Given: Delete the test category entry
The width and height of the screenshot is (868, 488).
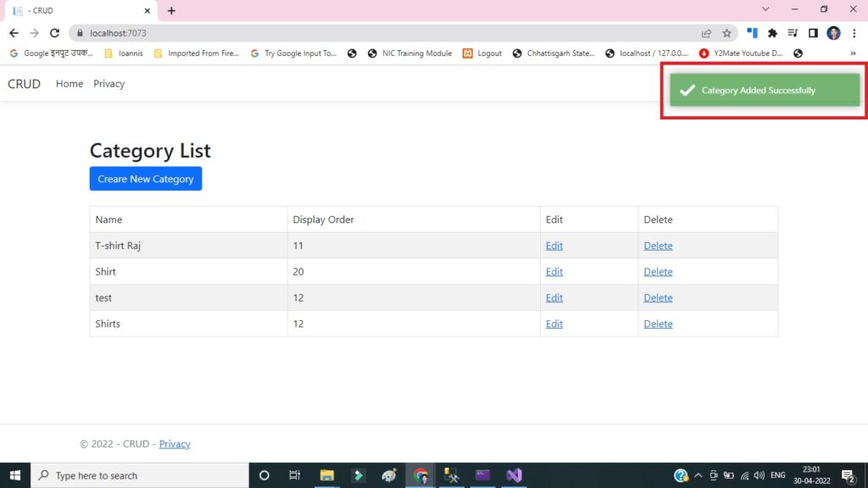Looking at the screenshot, I should tap(658, 297).
